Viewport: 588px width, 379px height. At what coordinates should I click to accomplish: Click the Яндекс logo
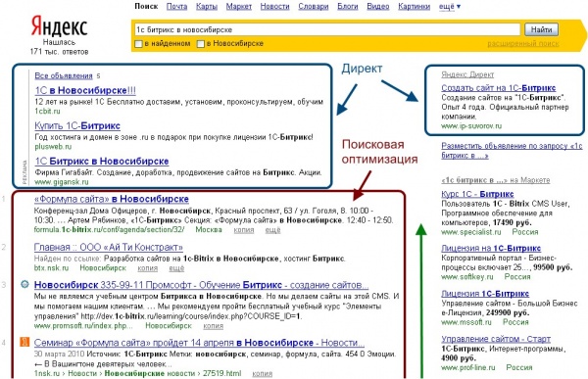(x=59, y=26)
